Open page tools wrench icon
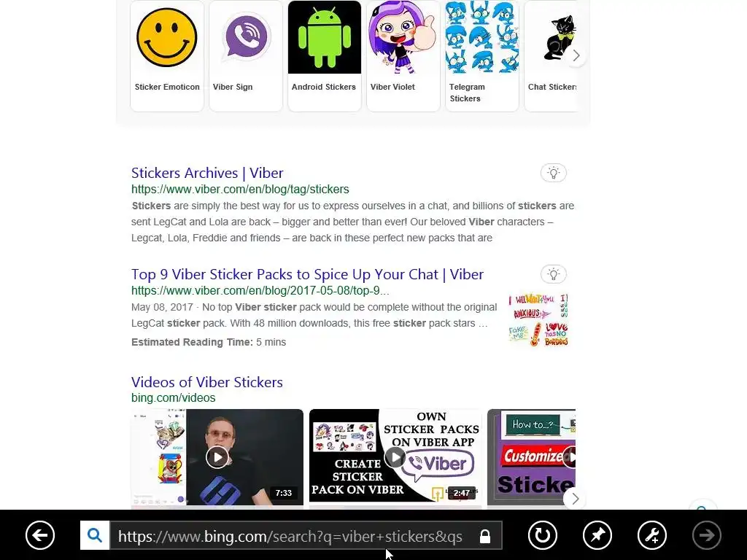 pyautogui.click(x=652, y=535)
